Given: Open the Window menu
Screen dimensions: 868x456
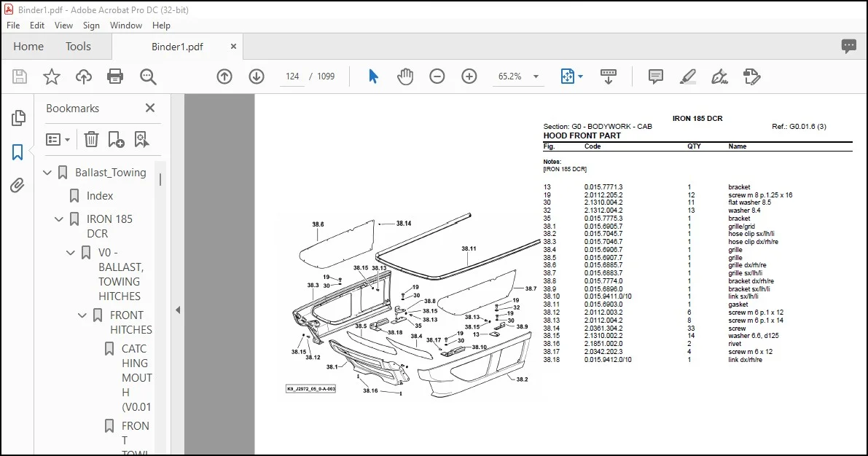Looking at the screenshot, I should (125, 25).
